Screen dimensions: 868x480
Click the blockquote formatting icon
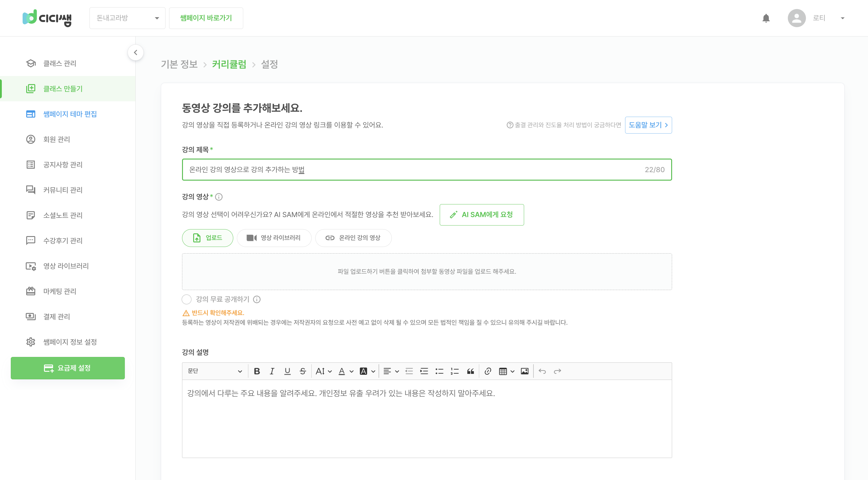tap(471, 371)
